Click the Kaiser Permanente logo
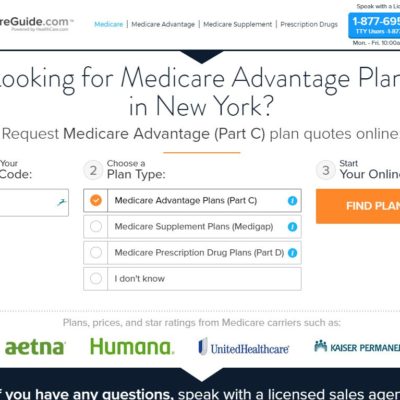400x400 pixels. click(x=357, y=347)
